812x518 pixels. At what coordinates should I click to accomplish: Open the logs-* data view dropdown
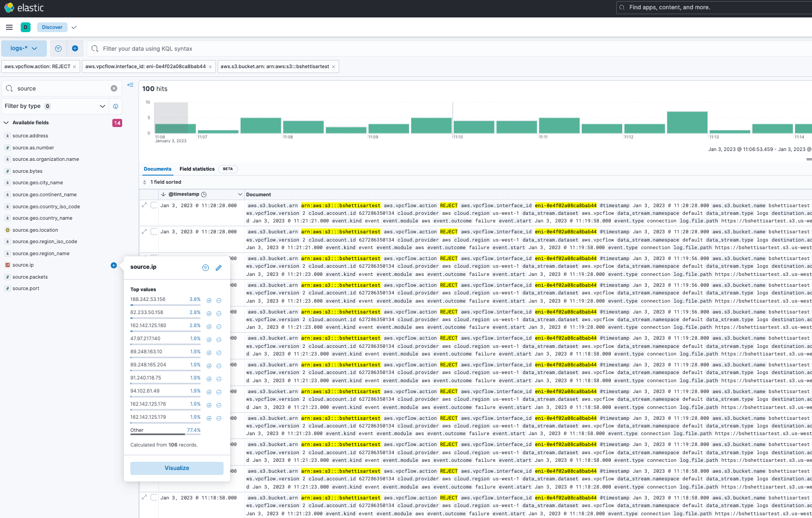click(x=23, y=49)
